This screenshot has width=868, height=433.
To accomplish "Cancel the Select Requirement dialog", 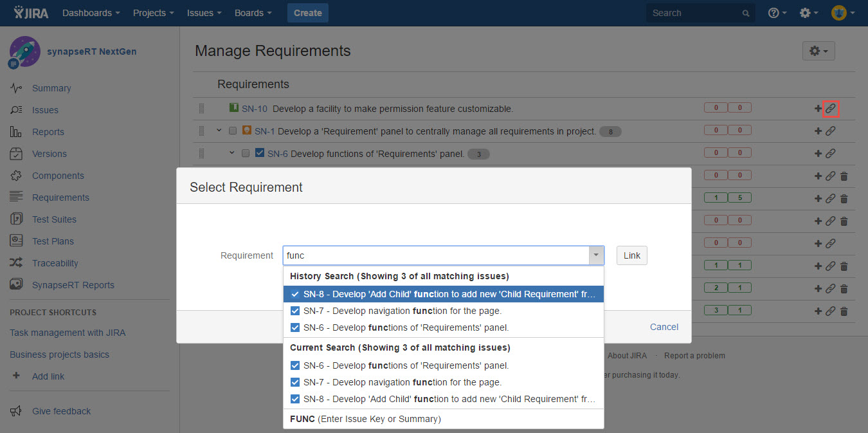I will (664, 327).
